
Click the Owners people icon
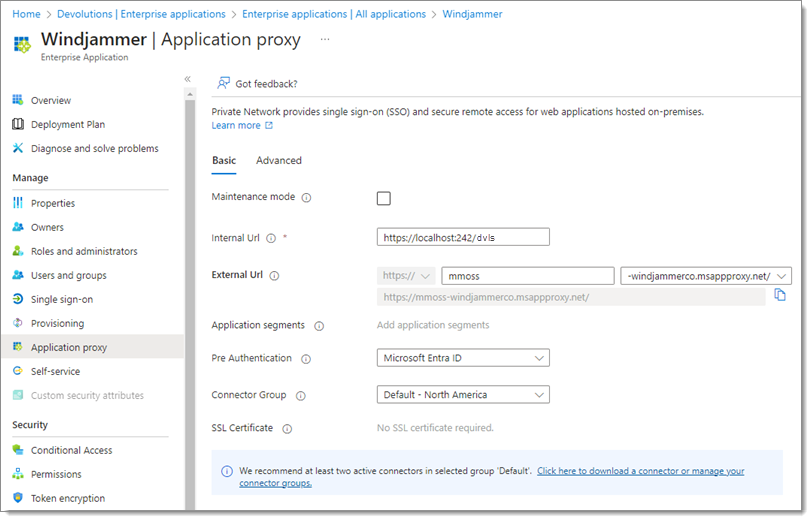pos(18,226)
